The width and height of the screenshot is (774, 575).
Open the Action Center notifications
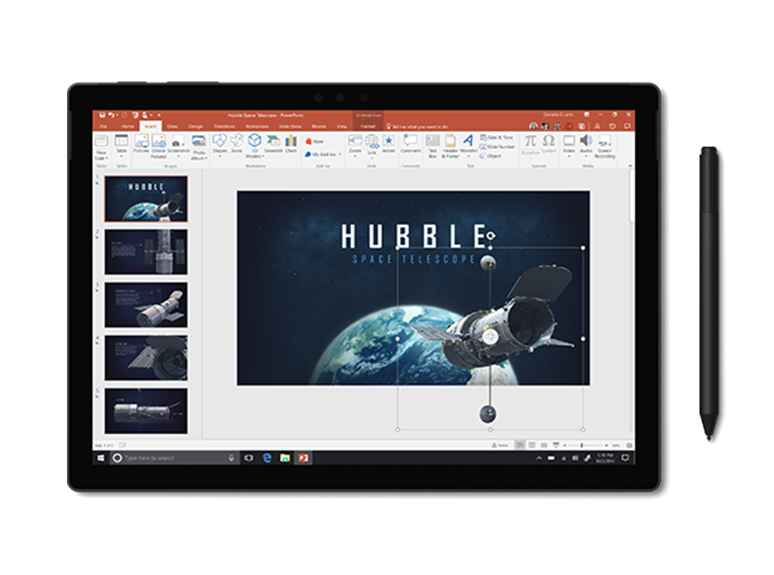point(625,458)
